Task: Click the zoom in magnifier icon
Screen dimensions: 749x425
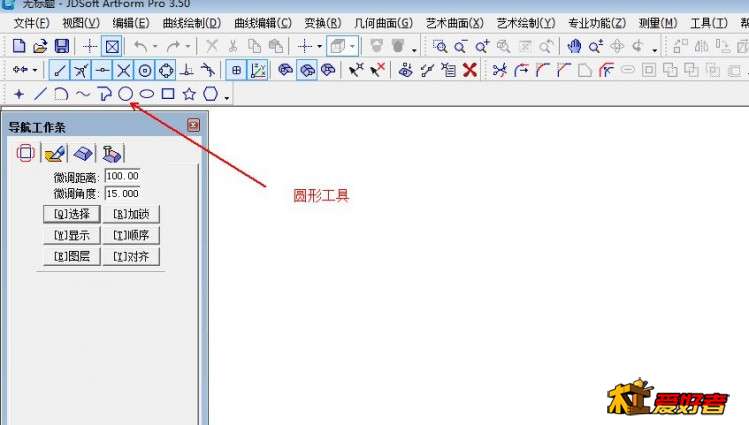Action: click(x=482, y=46)
